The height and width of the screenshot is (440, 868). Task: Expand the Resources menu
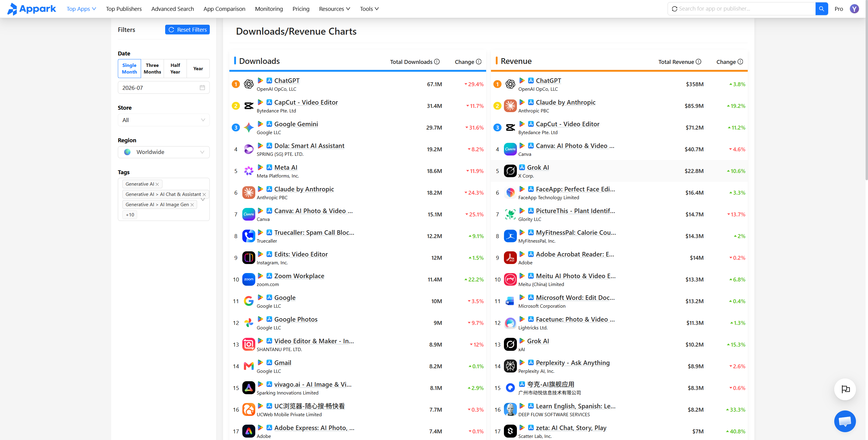[334, 9]
